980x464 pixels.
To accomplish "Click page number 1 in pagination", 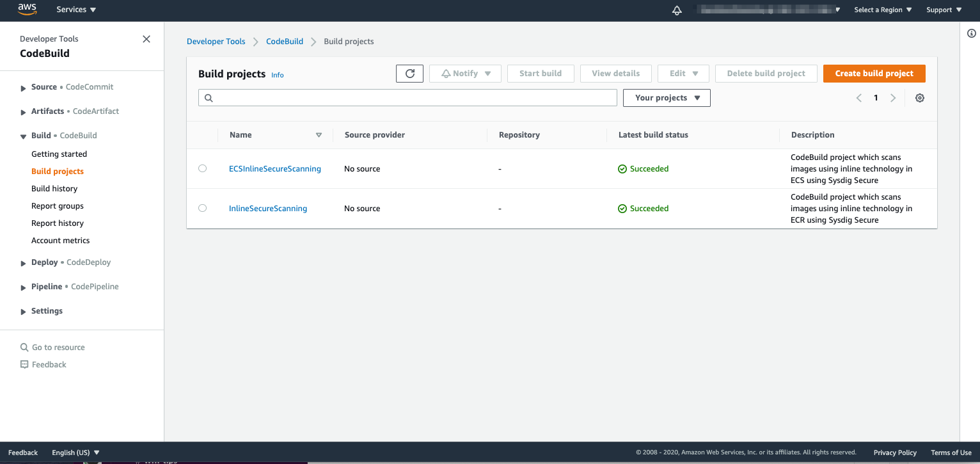I will point(876,98).
